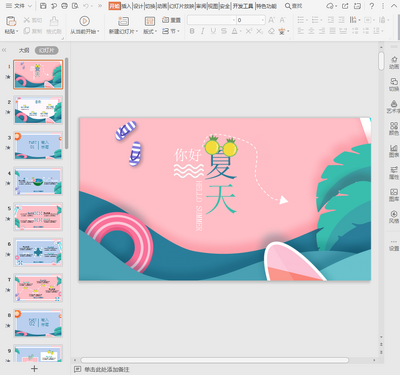The width and height of the screenshot is (400, 375).
Task: Toggle Italic formatting
Action: click(x=202, y=31)
